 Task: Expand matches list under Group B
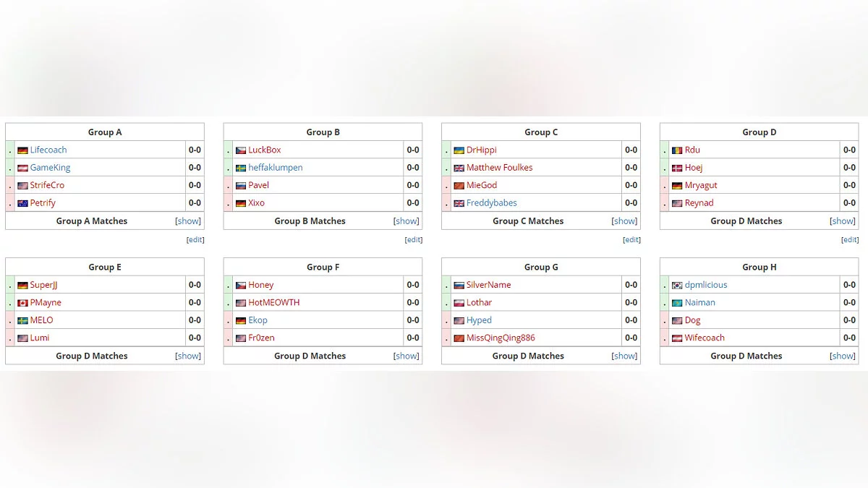[407, 221]
